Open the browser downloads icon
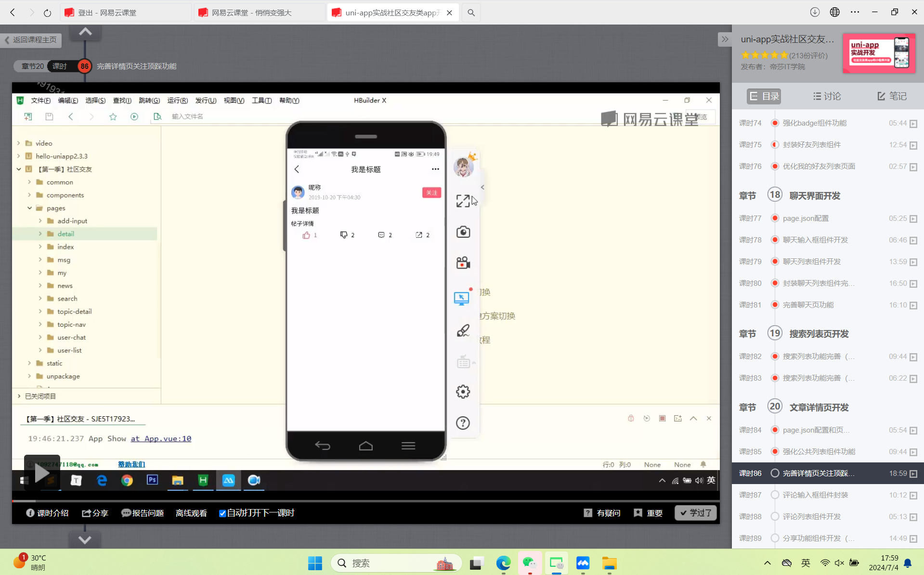The height and width of the screenshot is (575, 924). [x=814, y=13]
